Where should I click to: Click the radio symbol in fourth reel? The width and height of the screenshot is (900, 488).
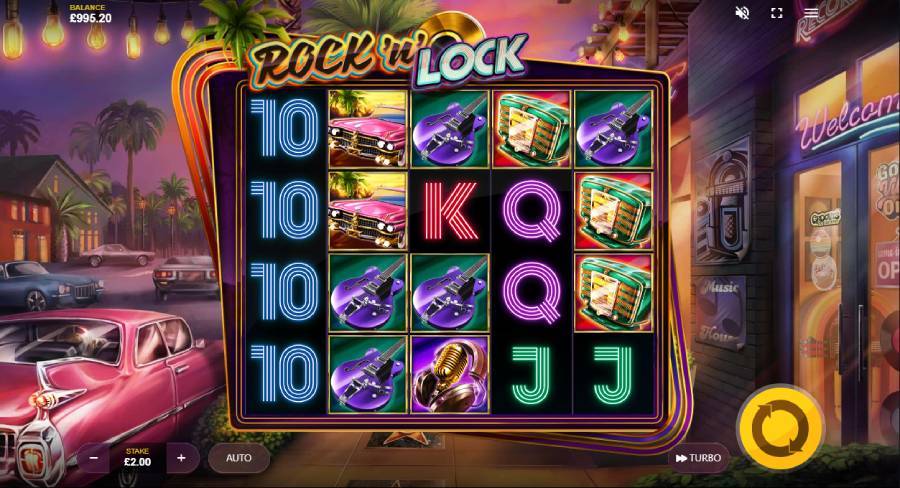(x=532, y=129)
